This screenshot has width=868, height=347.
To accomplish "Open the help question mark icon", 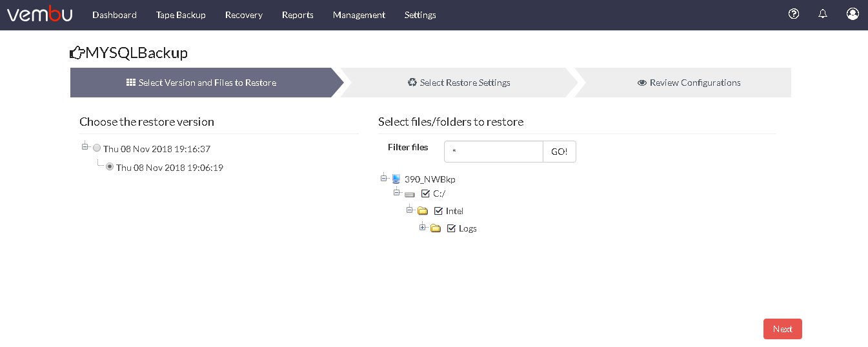I will tap(794, 14).
